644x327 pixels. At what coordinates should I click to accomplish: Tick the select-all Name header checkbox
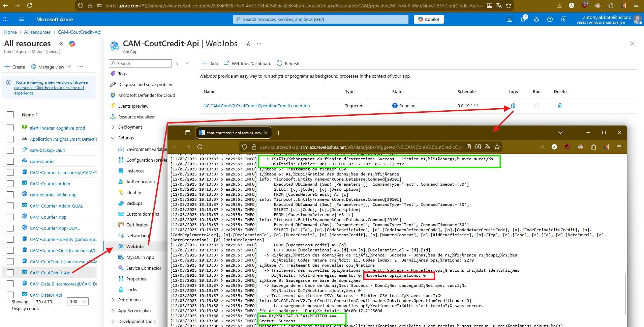[10, 115]
